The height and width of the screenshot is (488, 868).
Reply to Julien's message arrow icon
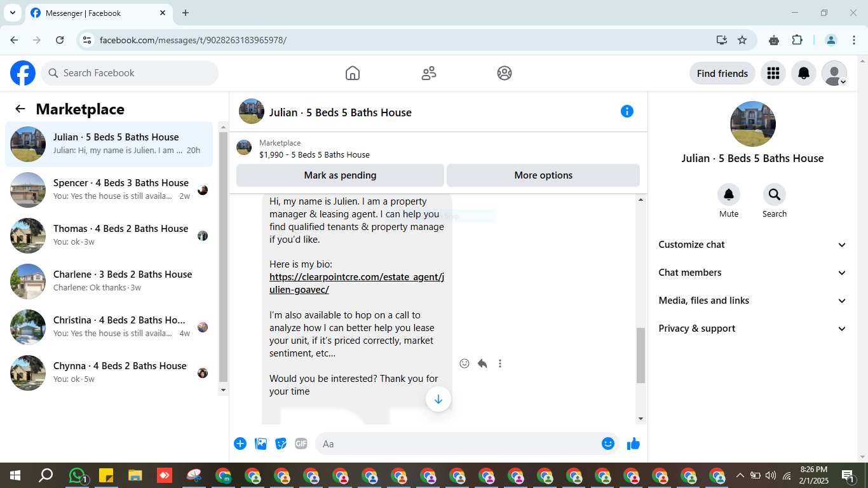(482, 363)
